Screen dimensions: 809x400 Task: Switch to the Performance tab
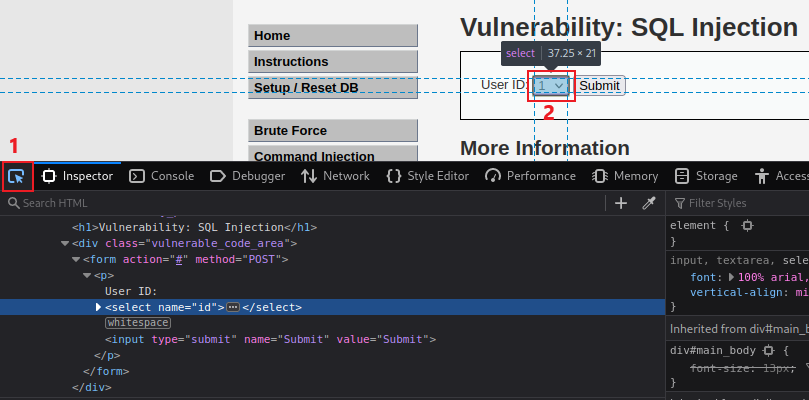tap(530, 177)
